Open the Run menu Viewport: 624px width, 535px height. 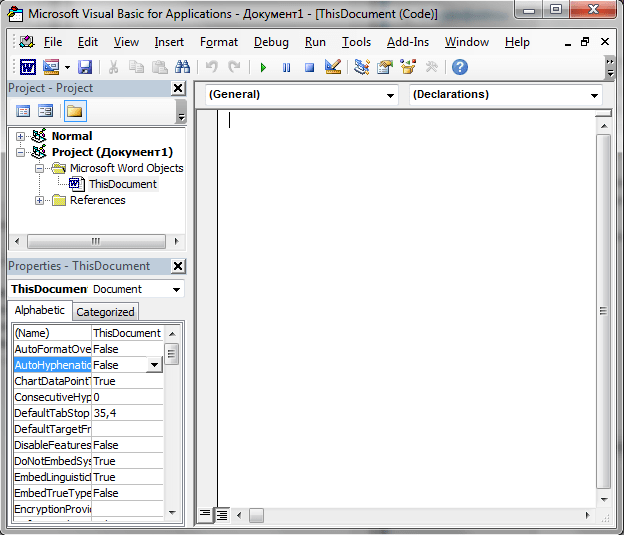tap(315, 42)
